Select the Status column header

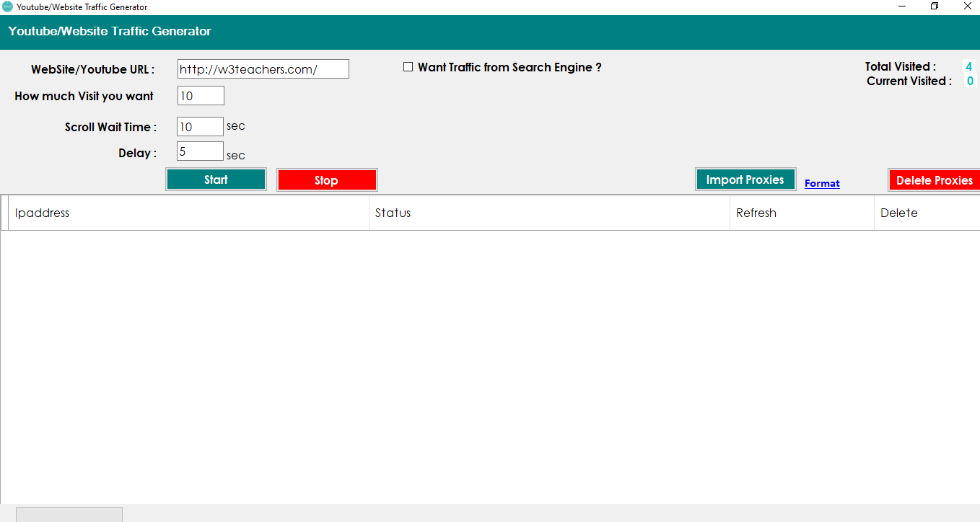(393, 213)
